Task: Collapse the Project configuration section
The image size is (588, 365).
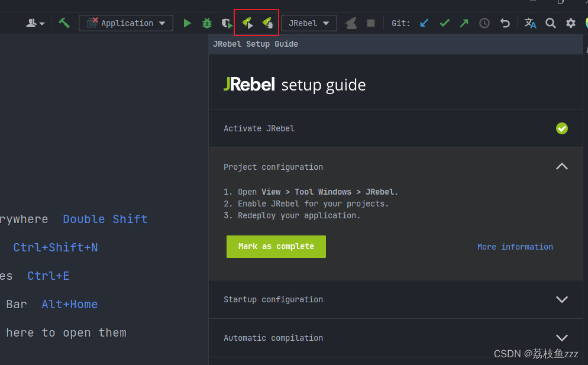Action: coord(562,166)
